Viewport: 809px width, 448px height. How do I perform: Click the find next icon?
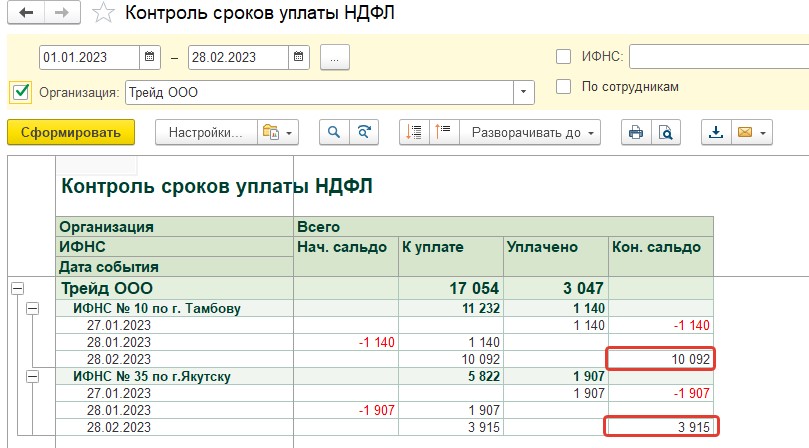coord(364,133)
